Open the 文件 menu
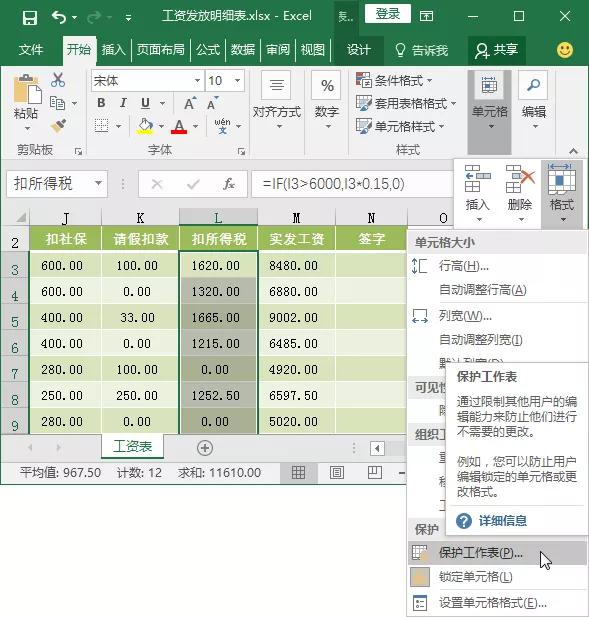 pyautogui.click(x=31, y=50)
